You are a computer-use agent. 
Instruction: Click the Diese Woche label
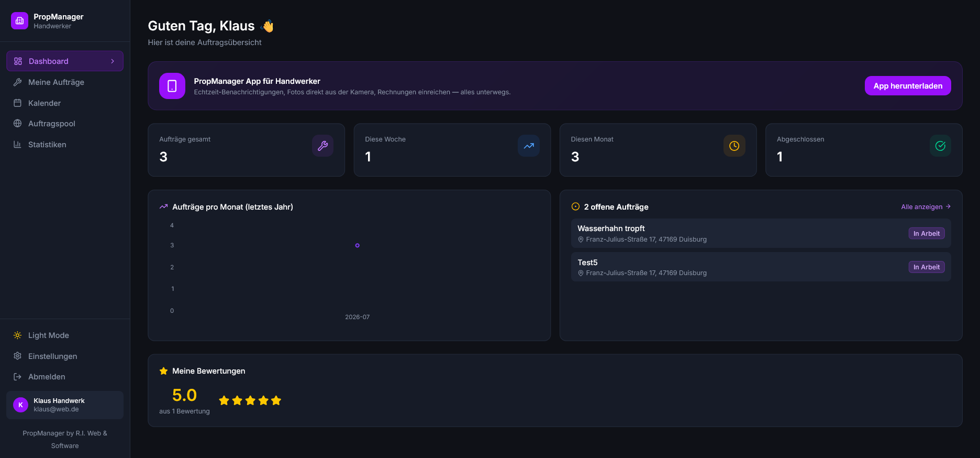(x=385, y=139)
